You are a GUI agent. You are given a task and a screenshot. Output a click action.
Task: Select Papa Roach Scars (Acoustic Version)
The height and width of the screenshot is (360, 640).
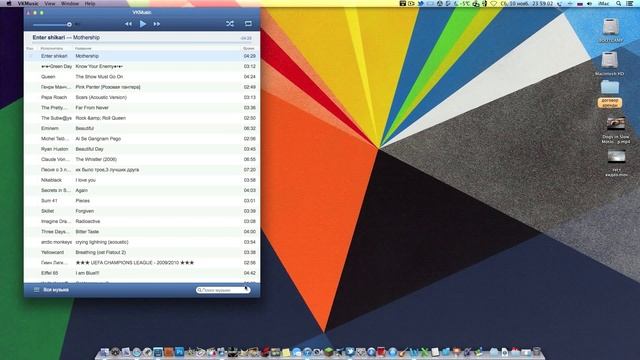142,97
